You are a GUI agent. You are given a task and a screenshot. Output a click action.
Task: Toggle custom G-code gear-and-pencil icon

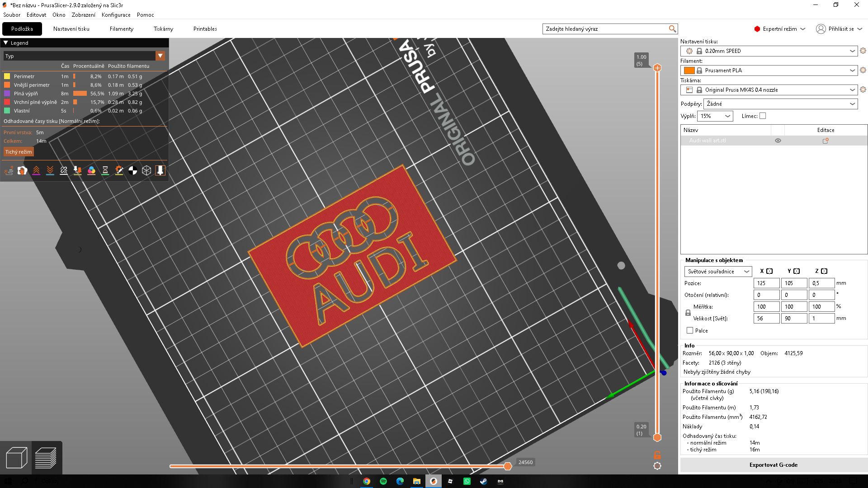[119, 170]
